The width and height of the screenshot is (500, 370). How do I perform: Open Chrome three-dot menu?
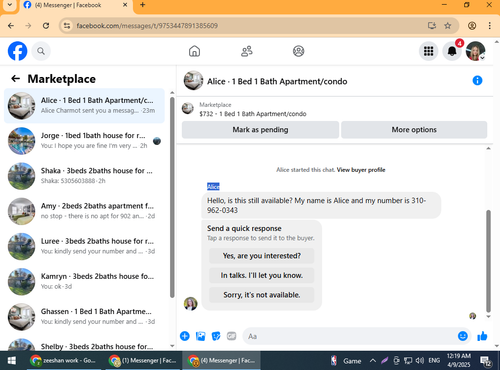coord(489,26)
